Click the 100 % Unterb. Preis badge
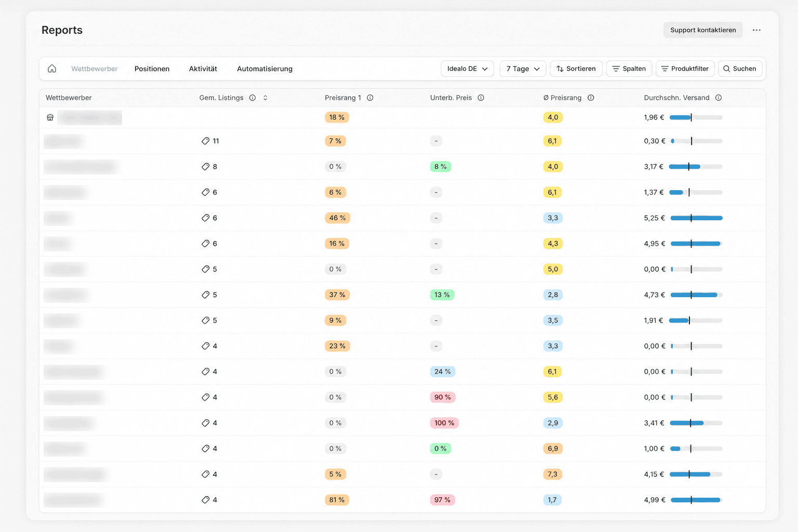The width and height of the screenshot is (798, 532). click(444, 423)
